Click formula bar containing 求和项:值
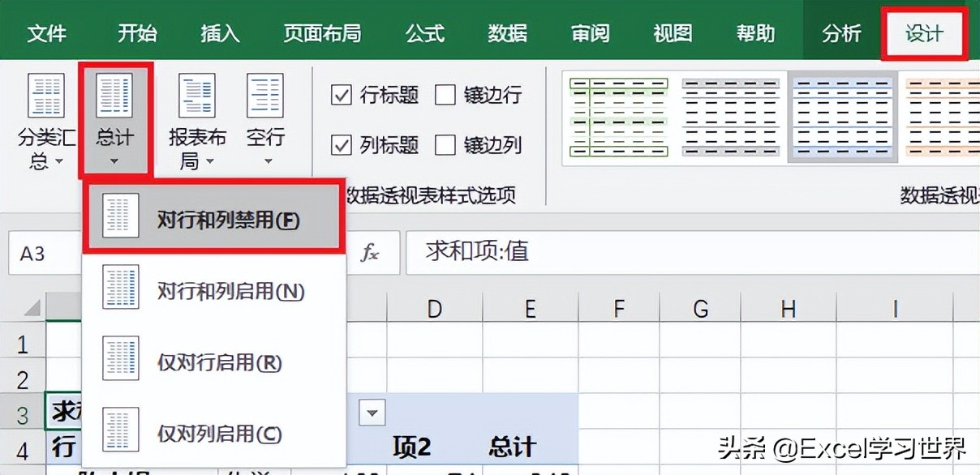The image size is (980, 475). 692,252
